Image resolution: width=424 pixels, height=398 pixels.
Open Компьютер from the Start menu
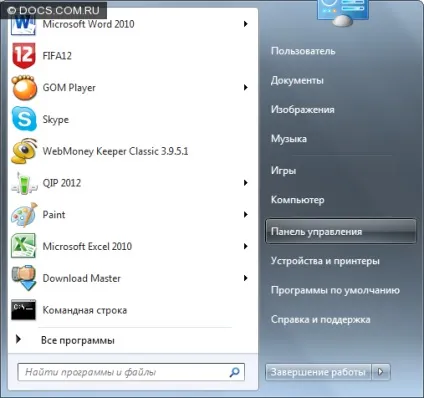[297, 200]
